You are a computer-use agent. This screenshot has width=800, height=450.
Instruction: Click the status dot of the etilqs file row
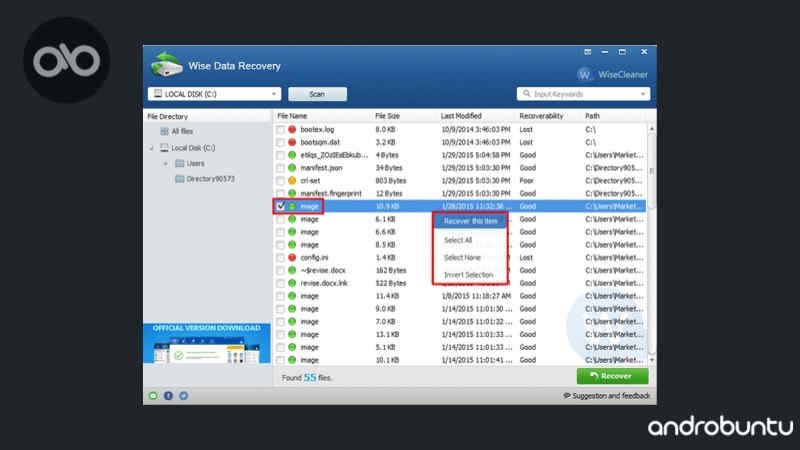point(292,155)
